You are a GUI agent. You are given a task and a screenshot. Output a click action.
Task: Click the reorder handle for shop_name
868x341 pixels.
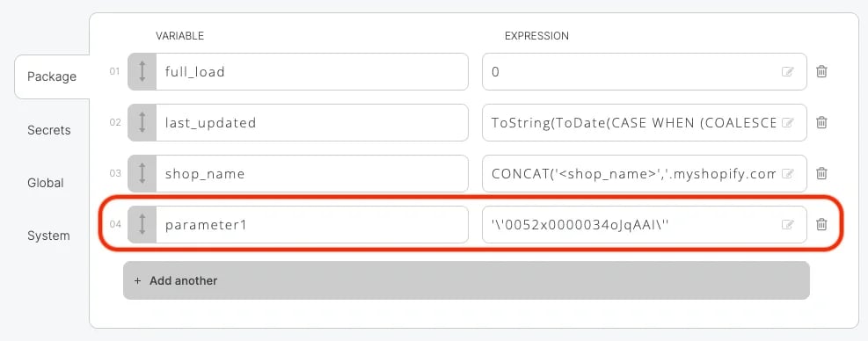142,173
